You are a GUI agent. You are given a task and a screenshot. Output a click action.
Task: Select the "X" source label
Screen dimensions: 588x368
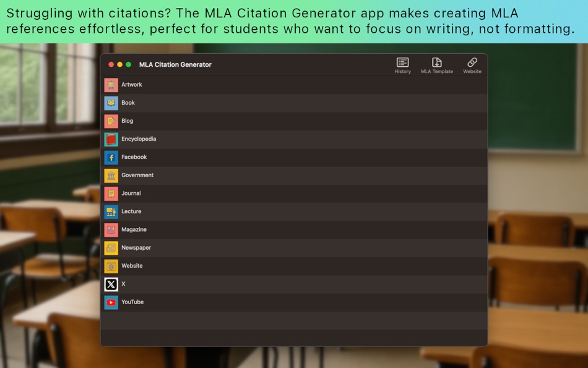click(x=123, y=284)
